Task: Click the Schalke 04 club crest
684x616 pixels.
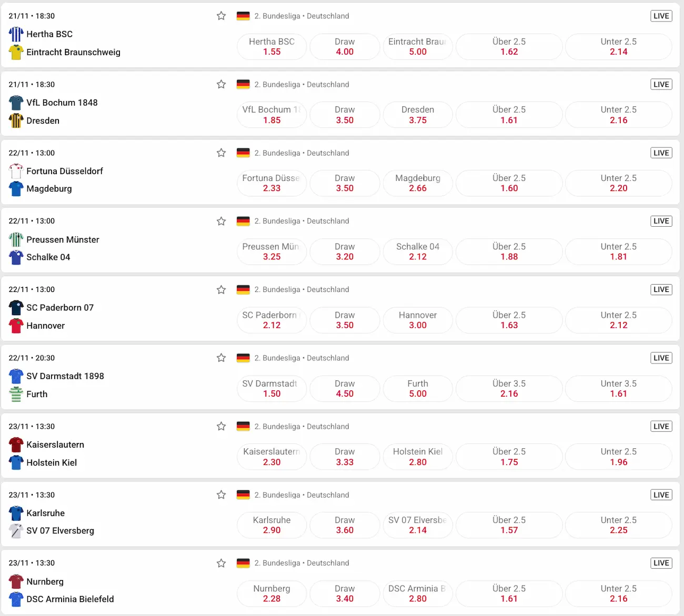Action: click(16, 257)
